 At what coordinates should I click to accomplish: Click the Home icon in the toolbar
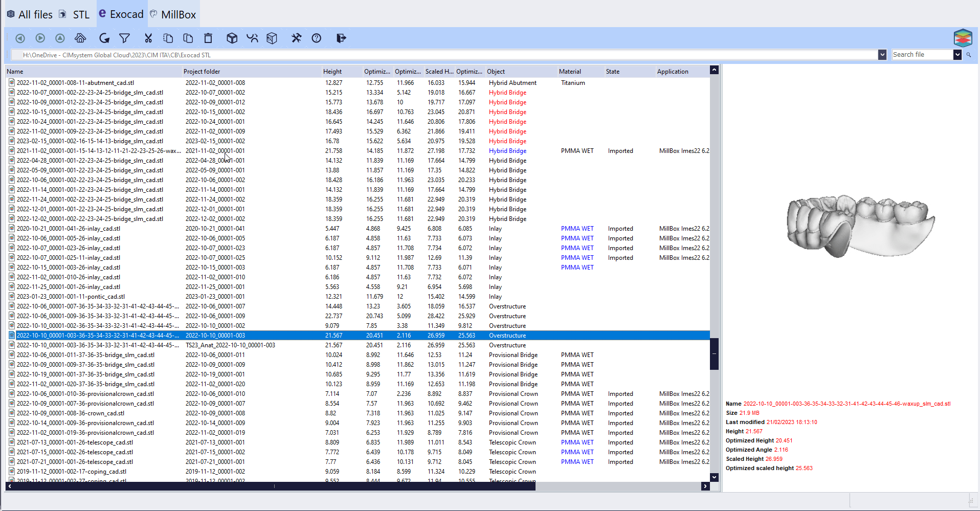pyautogui.click(x=80, y=38)
